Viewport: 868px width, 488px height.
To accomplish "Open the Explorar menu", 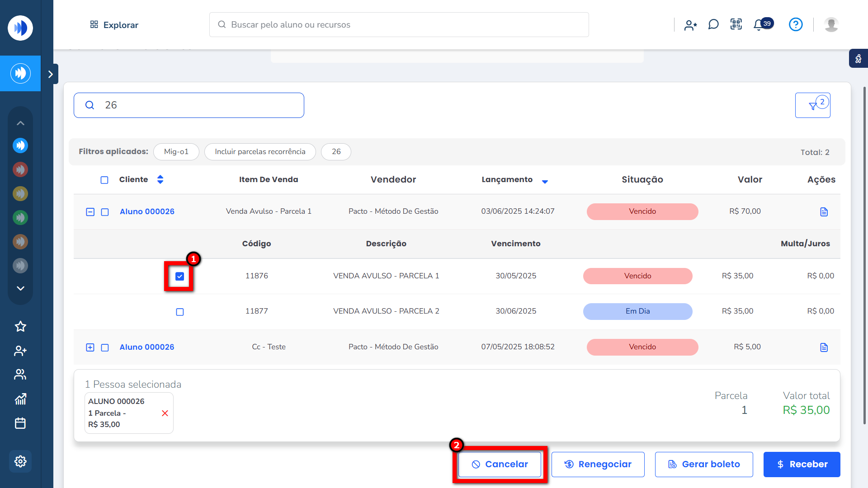I will point(114,25).
